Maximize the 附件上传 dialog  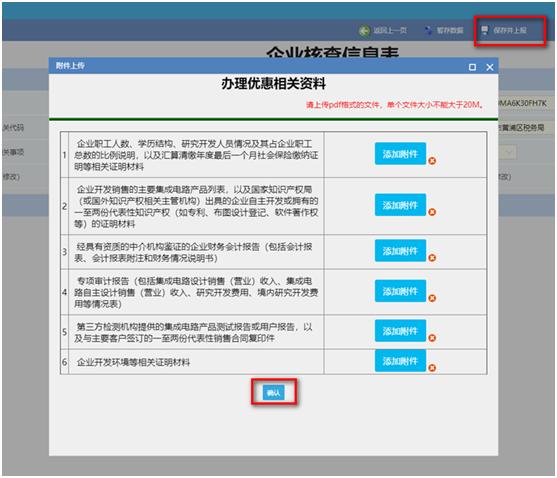[472, 67]
